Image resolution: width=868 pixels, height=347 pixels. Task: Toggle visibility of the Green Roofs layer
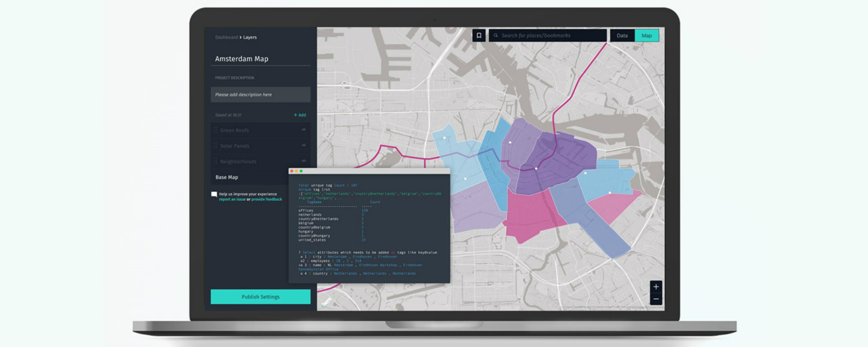304,130
